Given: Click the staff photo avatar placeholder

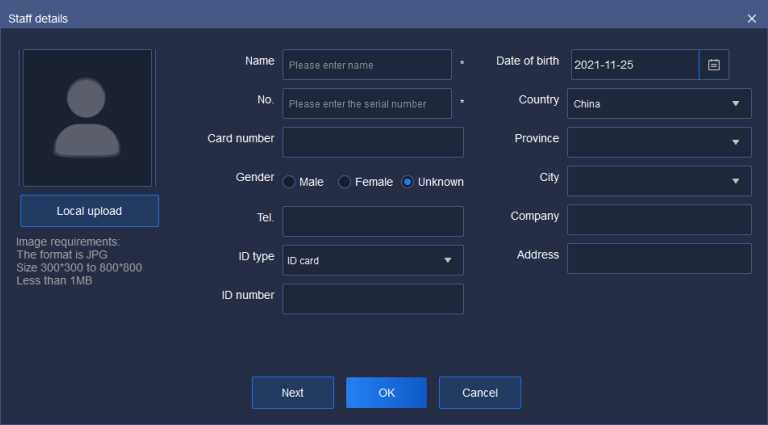Looking at the screenshot, I should [x=88, y=118].
